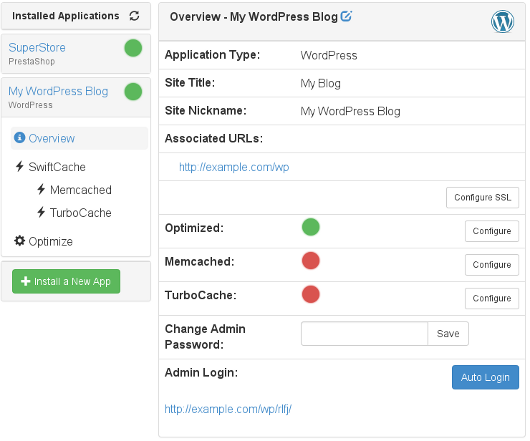The image size is (530, 441).
Task: Open the Overview menu item
Action: point(79,138)
